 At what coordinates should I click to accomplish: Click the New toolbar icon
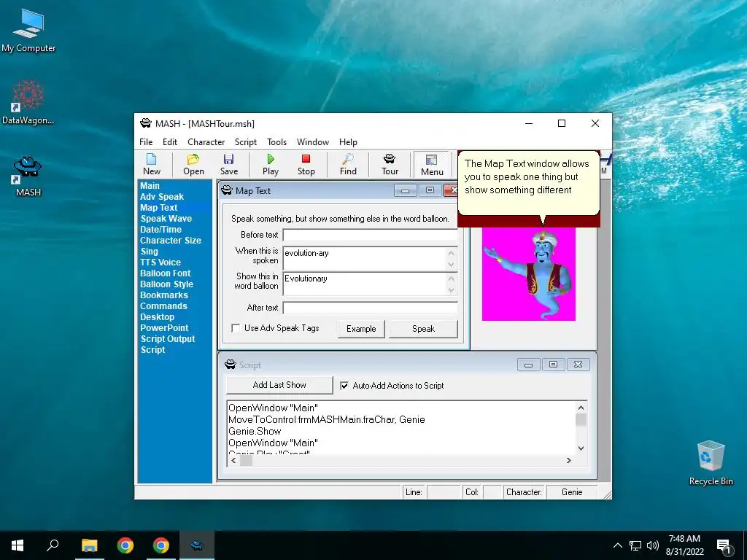click(x=152, y=164)
